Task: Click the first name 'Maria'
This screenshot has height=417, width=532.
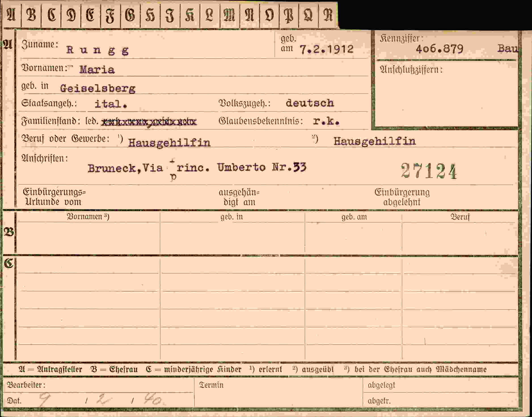Action: coord(97,70)
